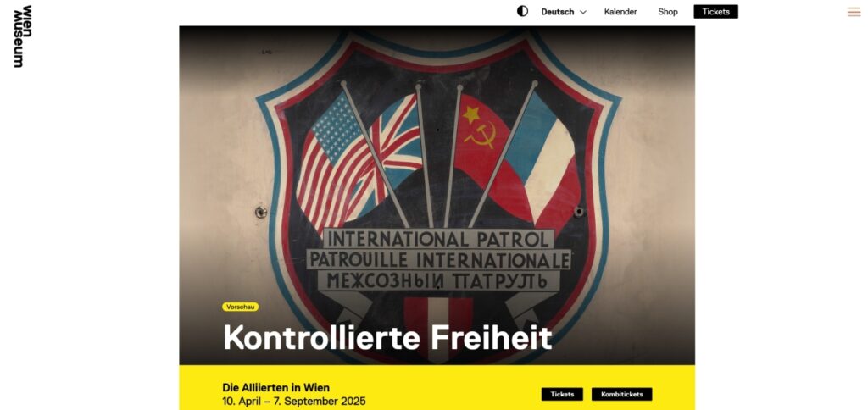Screen dimensions: 868x410
Task: Open the Deutsch language dropdown
Action: click(563, 12)
